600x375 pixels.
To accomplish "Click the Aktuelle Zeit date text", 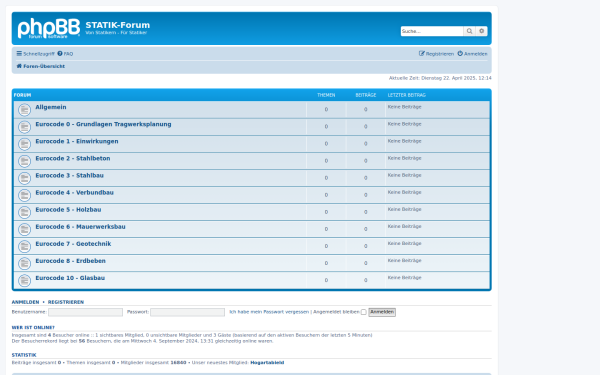I will point(440,78).
